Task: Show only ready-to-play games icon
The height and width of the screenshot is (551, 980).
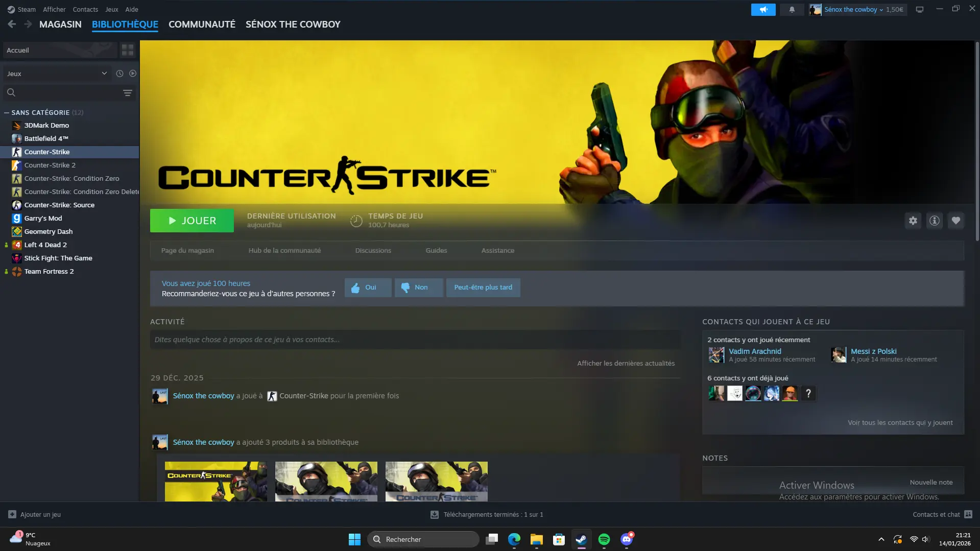Action: coord(133,74)
